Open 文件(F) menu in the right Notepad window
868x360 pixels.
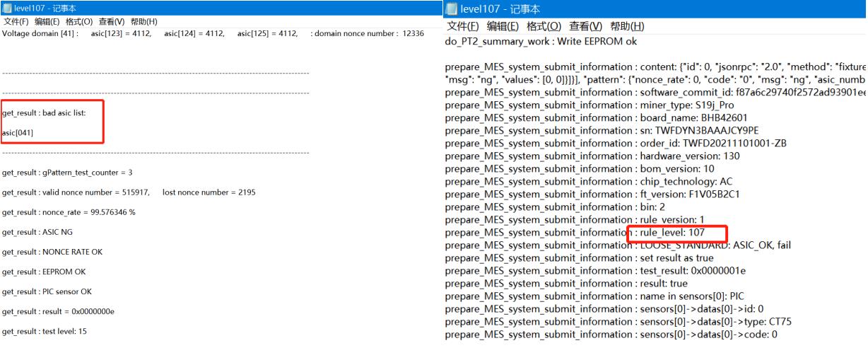coord(463,26)
